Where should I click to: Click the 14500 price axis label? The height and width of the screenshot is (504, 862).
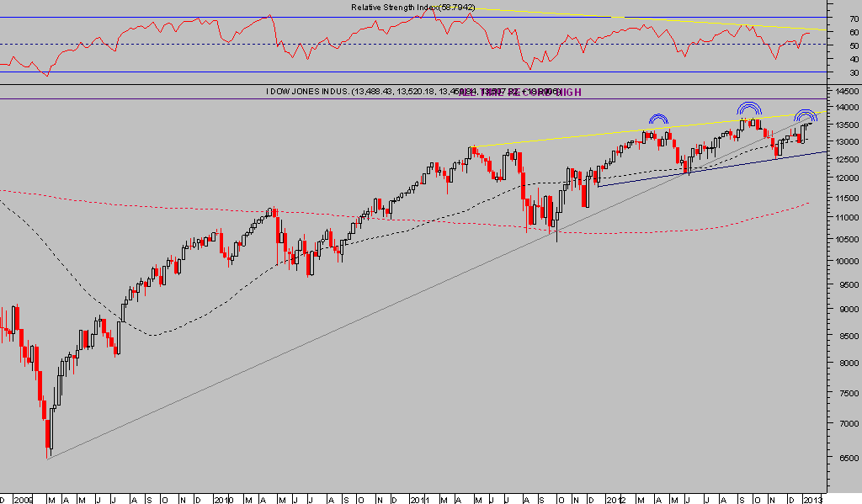click(x=844, y=91)
